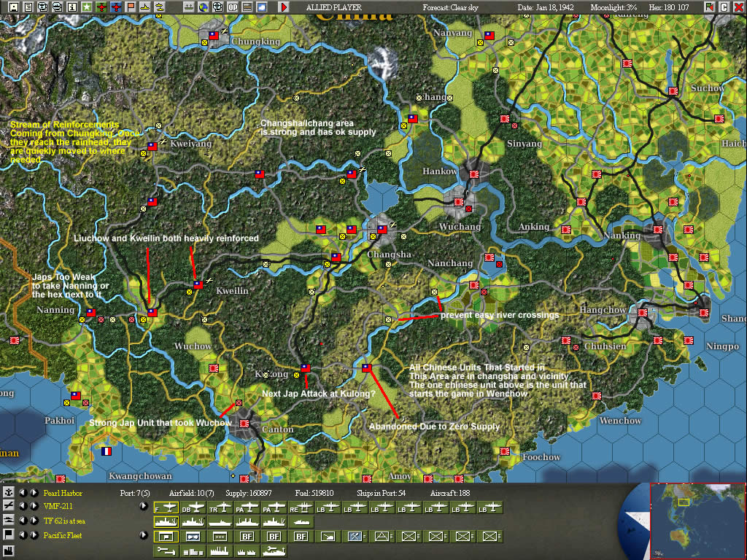Toggle the LB button right after RE
This screenshot has width=747, height=560.
(x=328, y=508)
